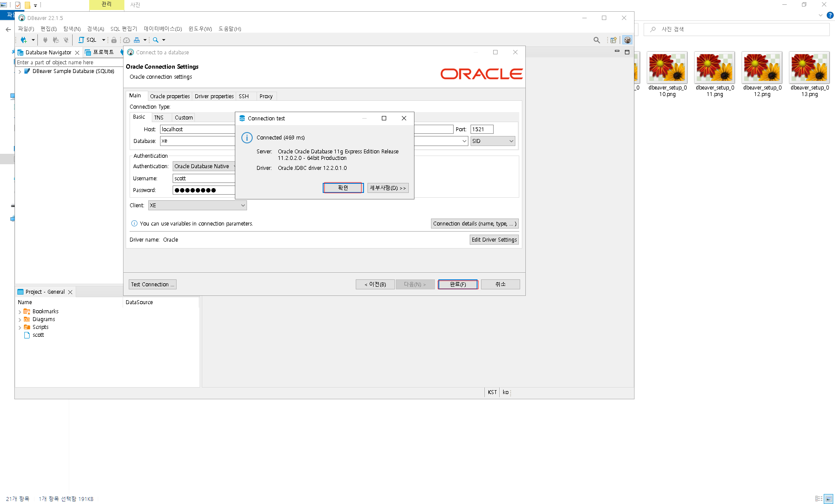Open the SQL editor toolbar button

[x=87, y=40]
